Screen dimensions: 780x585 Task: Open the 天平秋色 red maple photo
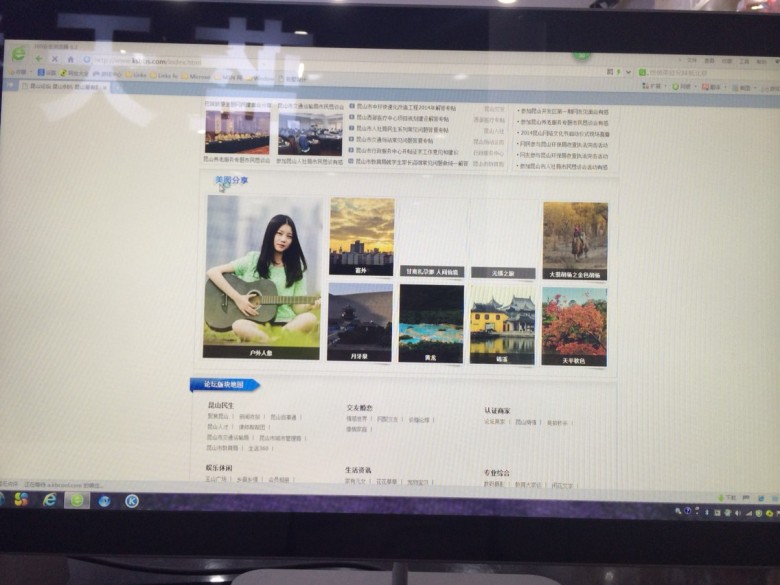click(x=574, y=327)
